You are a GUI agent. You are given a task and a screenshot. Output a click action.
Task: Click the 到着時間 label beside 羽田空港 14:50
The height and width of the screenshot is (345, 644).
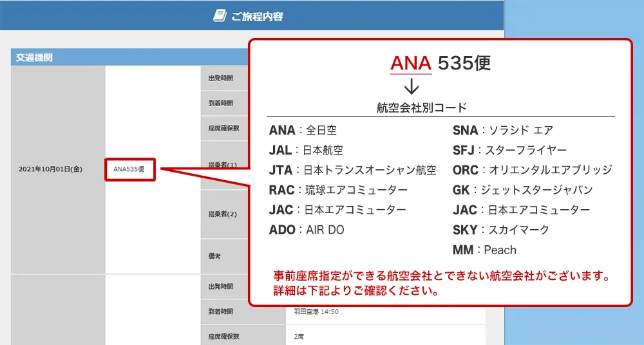[x=220, y=312]
